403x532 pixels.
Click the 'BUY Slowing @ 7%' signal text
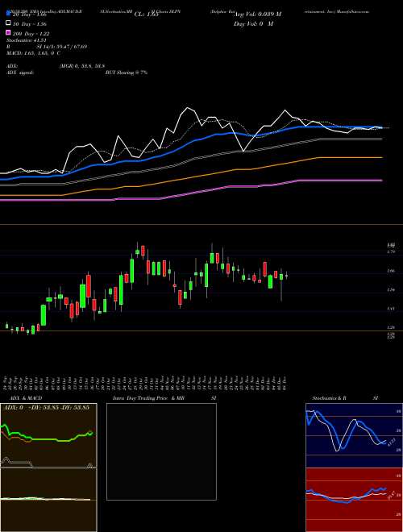(127, 73)
